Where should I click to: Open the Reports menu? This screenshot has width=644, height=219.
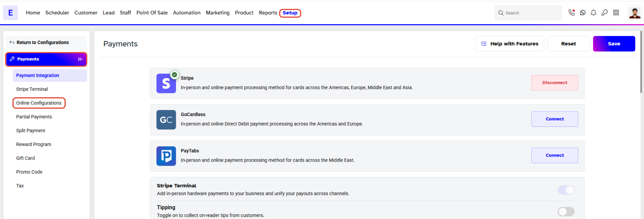point(268,13)
